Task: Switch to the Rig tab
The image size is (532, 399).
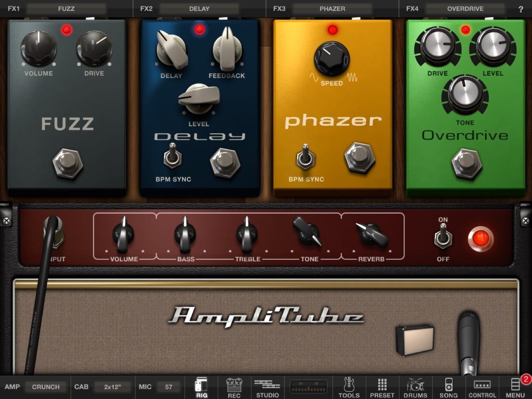Action: pos(201,387)
